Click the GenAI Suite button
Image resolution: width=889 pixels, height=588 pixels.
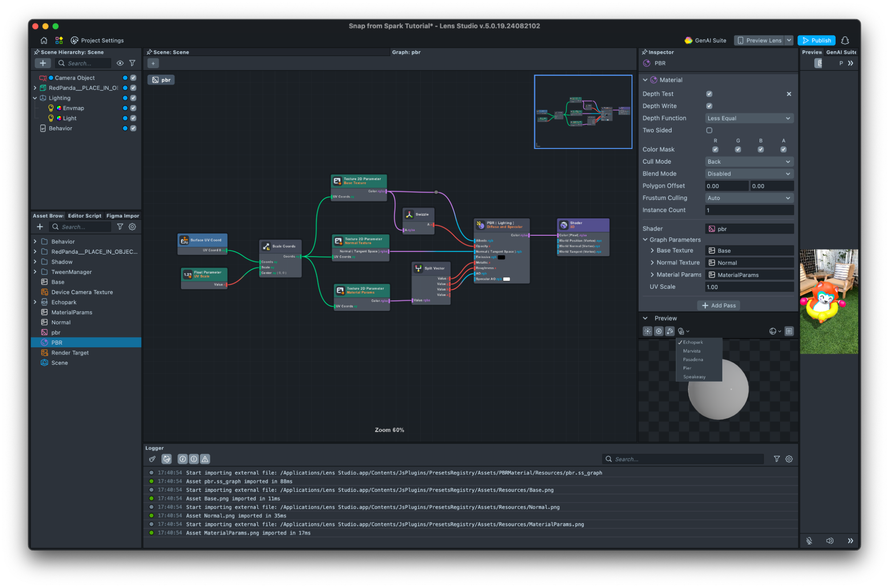(705, 40)
